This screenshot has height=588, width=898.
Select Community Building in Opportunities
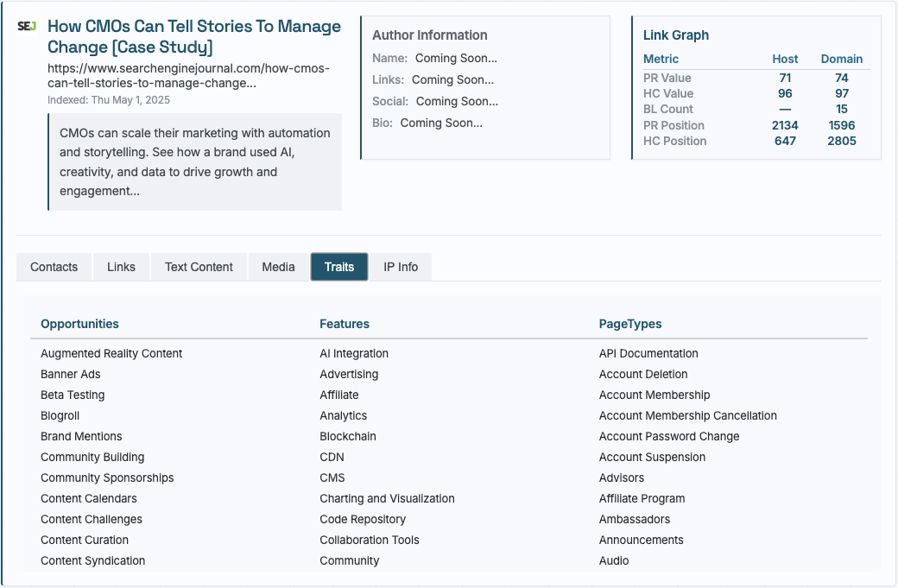coord(92,457)
